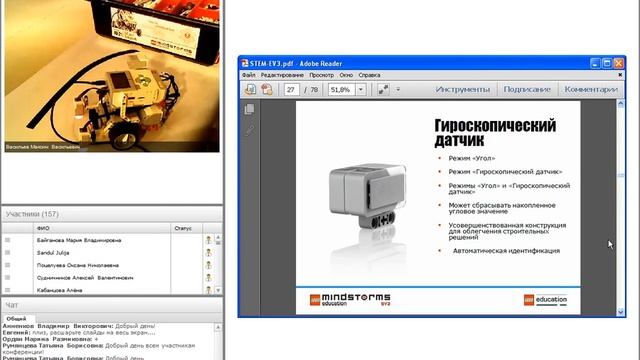This screenshot has height=360, width=640.
Task: Click the total page count 78 in the toolbar
Action: click(x=314, y=89)
